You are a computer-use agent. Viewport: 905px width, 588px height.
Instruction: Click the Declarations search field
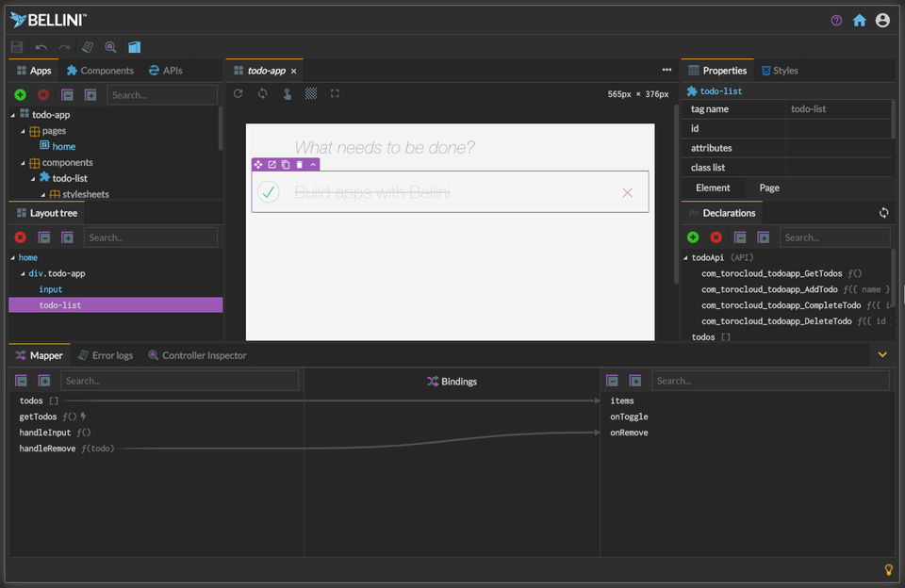833,237
